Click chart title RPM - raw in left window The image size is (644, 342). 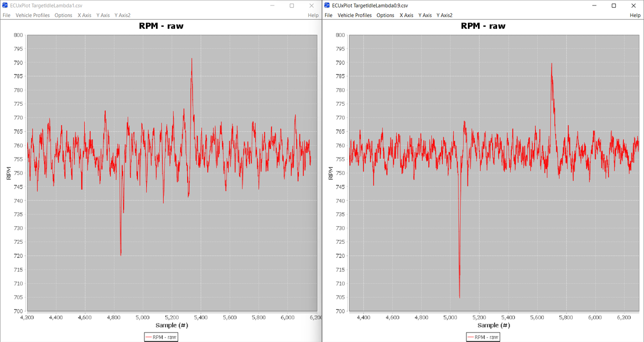[x=161, y=26]
